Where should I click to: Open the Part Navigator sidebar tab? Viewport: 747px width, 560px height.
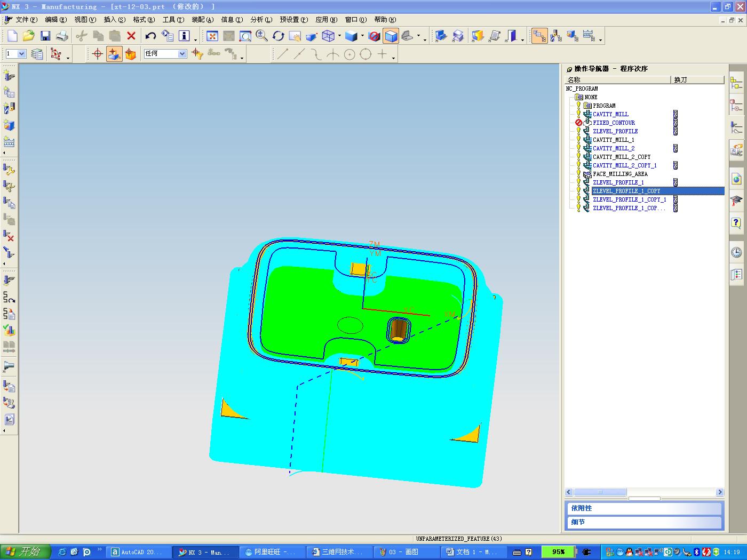[736, 106]
